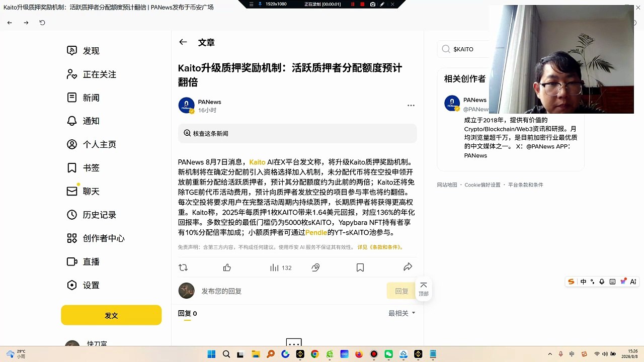
Task: Go back with article back arrow
Action: tap(183, 42)
